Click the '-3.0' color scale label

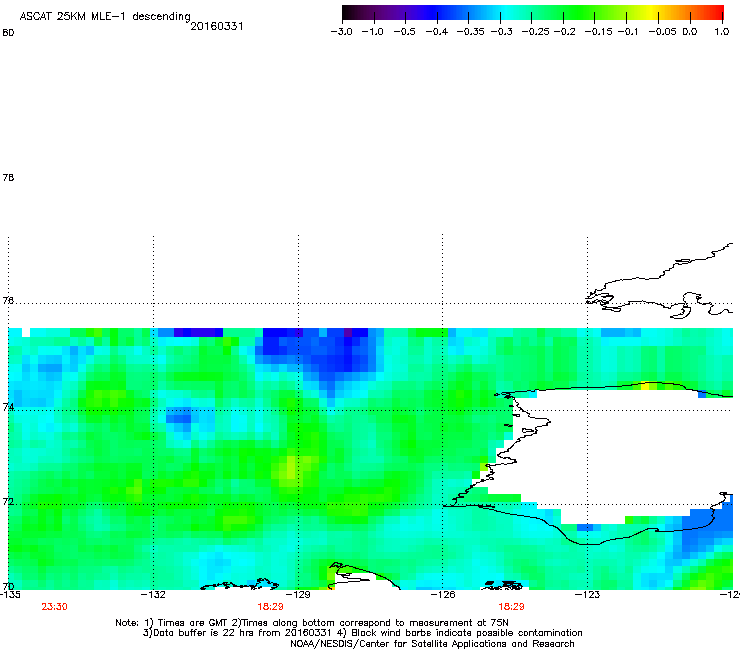click(x=341, y=32)
